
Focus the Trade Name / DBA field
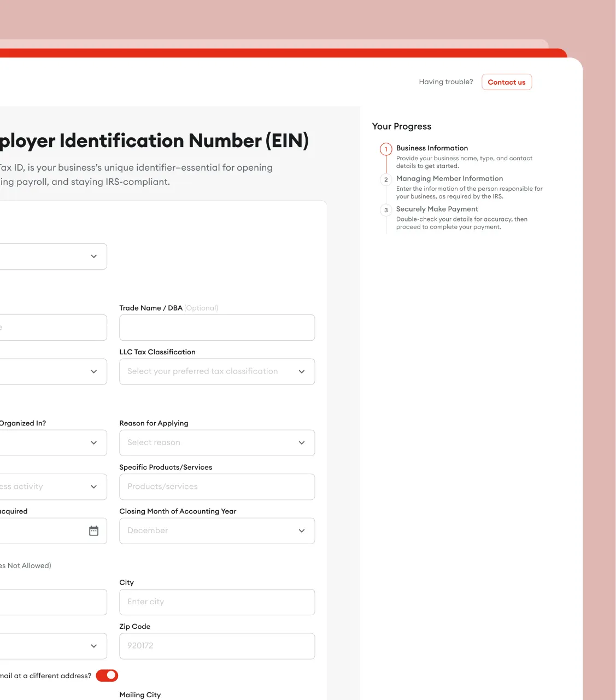click(x=217, y=328)
